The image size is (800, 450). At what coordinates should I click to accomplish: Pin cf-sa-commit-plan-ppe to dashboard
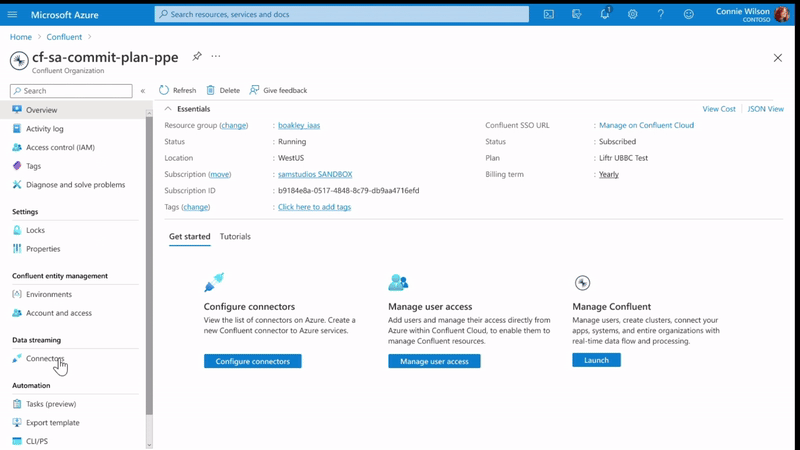196,56
